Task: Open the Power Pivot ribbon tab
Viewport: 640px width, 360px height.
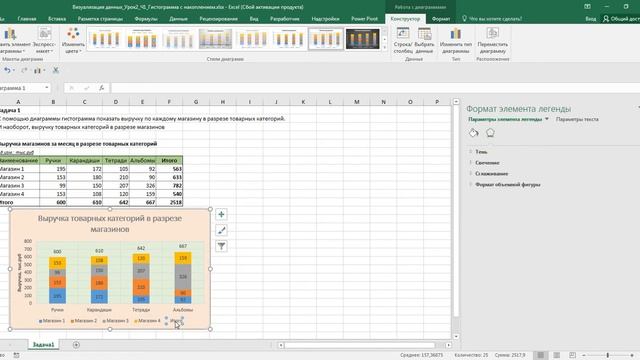Action: pos(364,19)
